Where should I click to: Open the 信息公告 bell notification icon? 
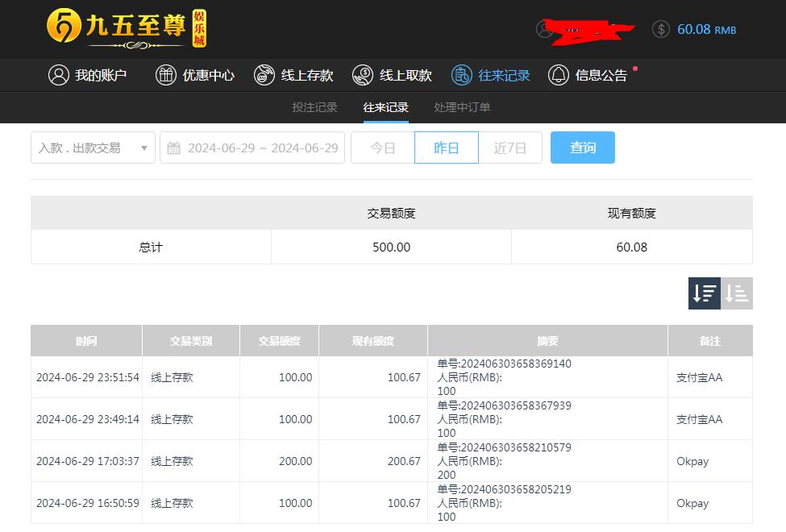coord(558,75)
